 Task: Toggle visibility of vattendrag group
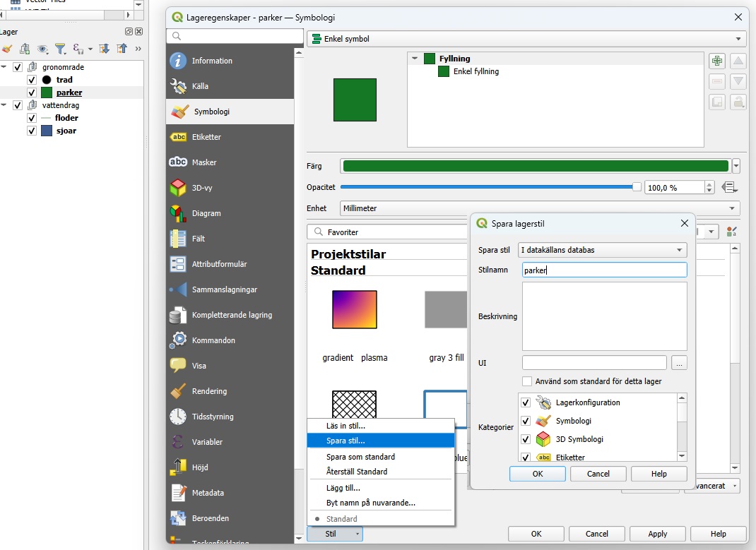click(x=18, y=105)
